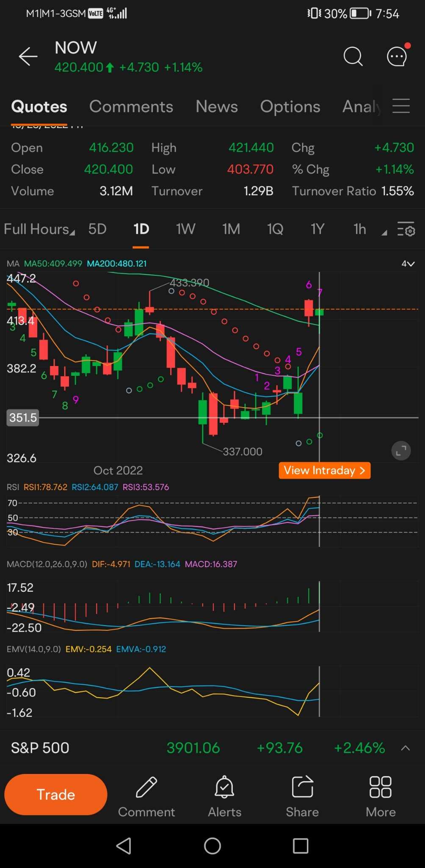Select the 1W timeframe
This screenshot has height=868, width=425.
[x=185, y=229]
